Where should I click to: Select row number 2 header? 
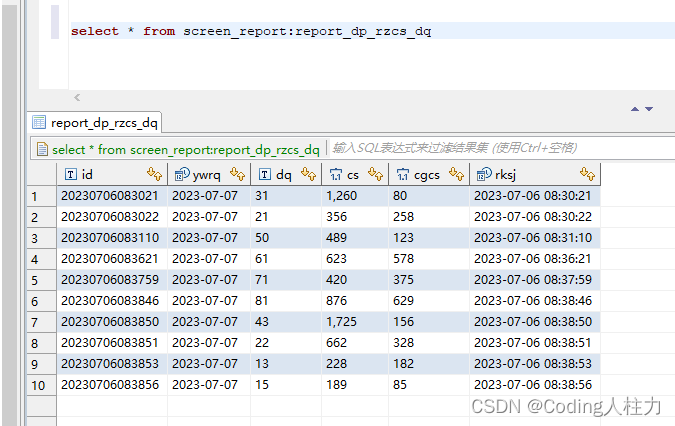(x=42, y=217)
